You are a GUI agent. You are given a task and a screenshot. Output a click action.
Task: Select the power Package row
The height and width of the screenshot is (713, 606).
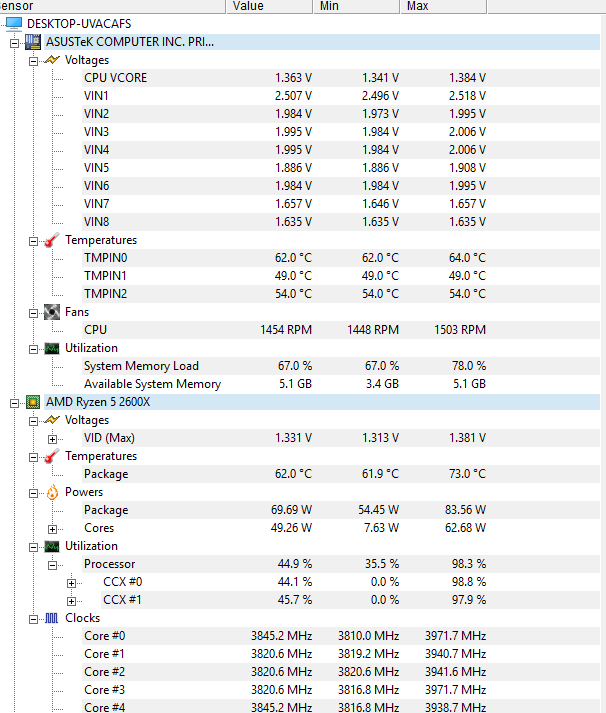point(341,510)
